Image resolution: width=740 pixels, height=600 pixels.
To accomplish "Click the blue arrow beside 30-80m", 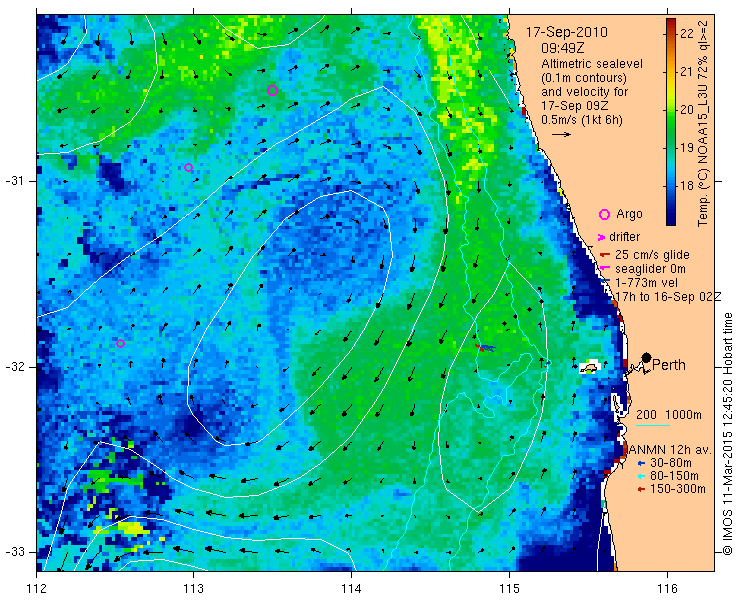I will click(641, 463).
